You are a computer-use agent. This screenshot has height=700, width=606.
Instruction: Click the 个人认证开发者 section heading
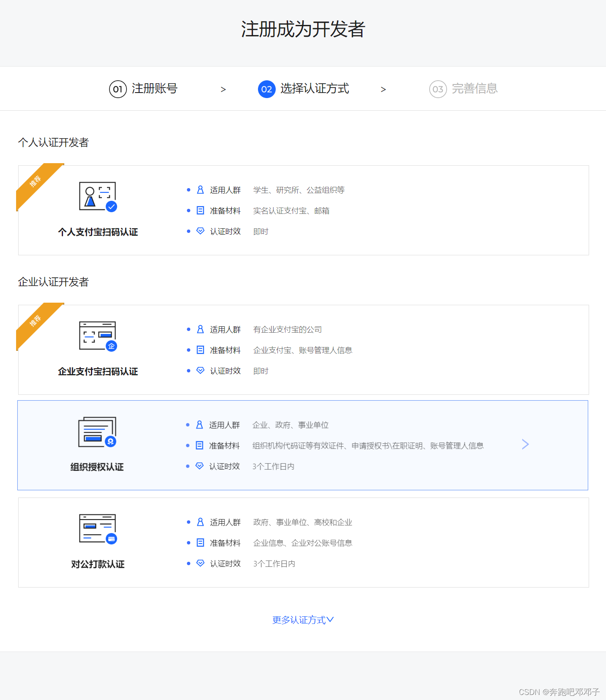tap(53, 142)
